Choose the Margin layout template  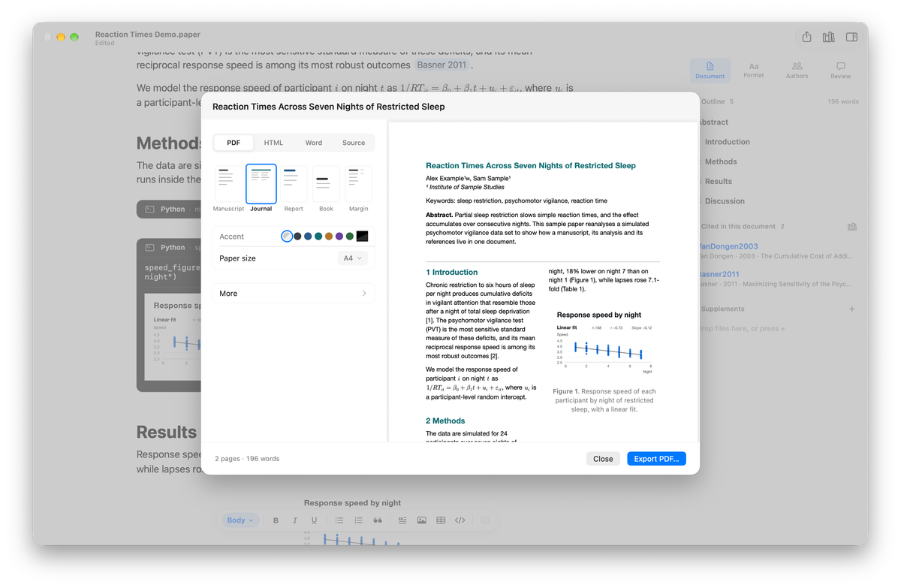tap(358, 188)
